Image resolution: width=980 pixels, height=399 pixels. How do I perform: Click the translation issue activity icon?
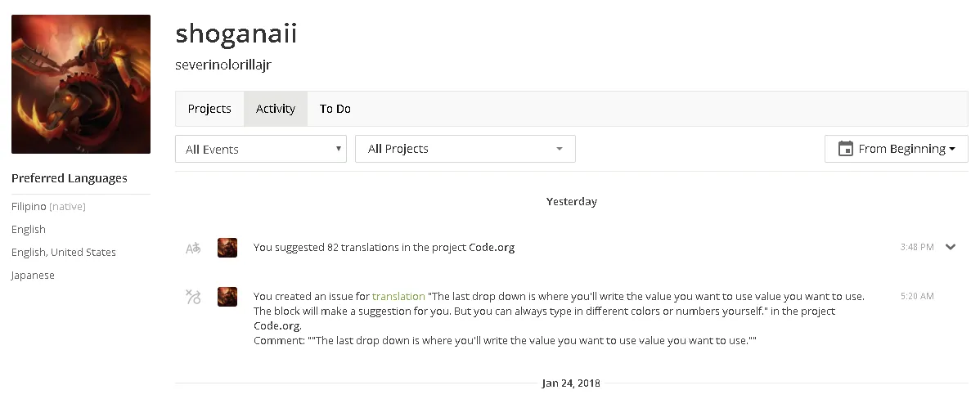[x=193, y=297]
